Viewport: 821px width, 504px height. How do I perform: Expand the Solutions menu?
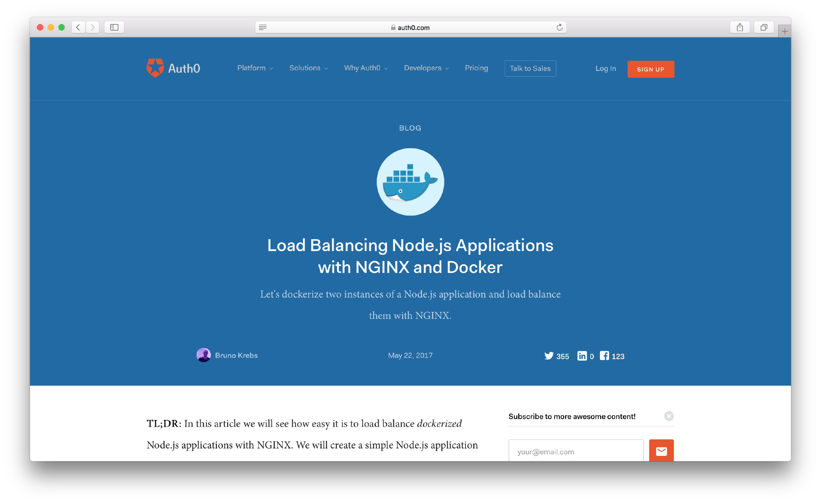(x=308, y=68)
